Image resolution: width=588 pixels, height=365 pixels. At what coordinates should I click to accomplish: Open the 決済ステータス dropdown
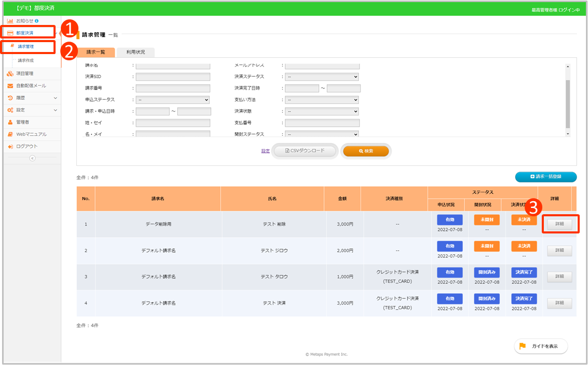pos(322,76)
